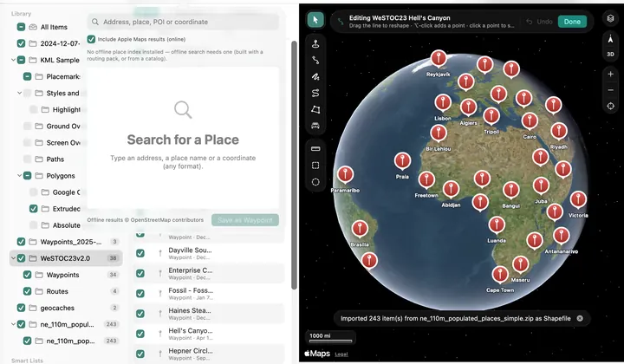This screenshot has height=364, width=624.
Task: Uncheck the Hepner Circl... waypoint checkbox
Action: [140, 354]
